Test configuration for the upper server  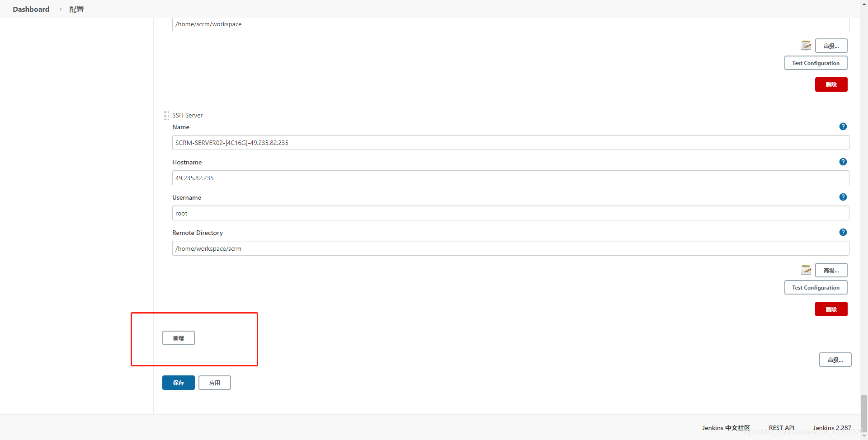pos(816,63)
